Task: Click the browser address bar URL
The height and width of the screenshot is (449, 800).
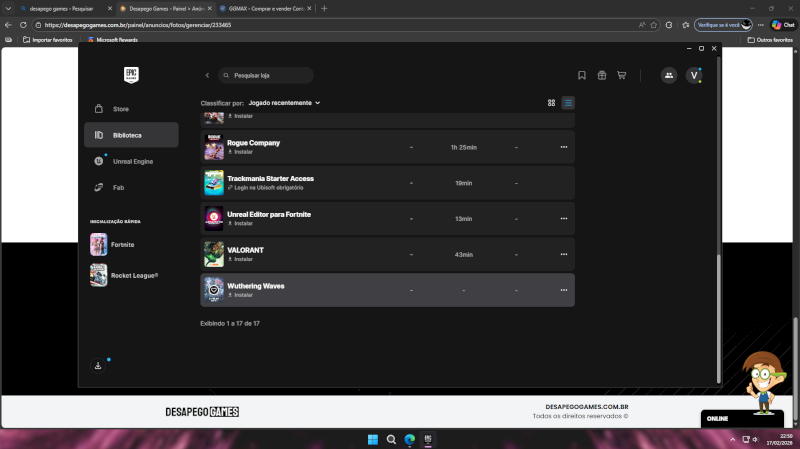Action: point(138,25)
